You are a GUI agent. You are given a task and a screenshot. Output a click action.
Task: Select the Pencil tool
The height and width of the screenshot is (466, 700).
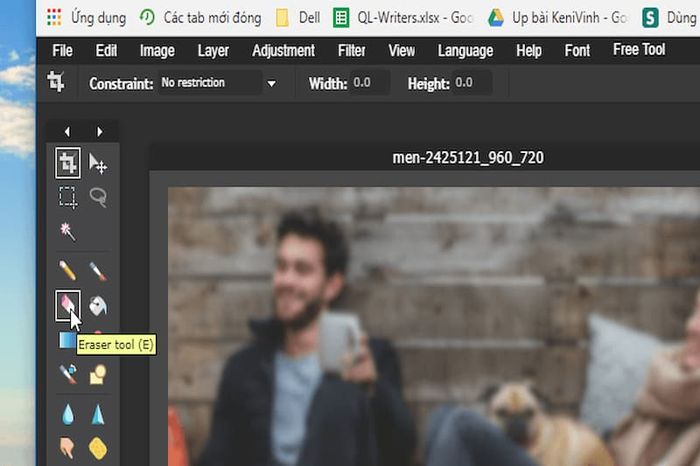coord(68,270)
